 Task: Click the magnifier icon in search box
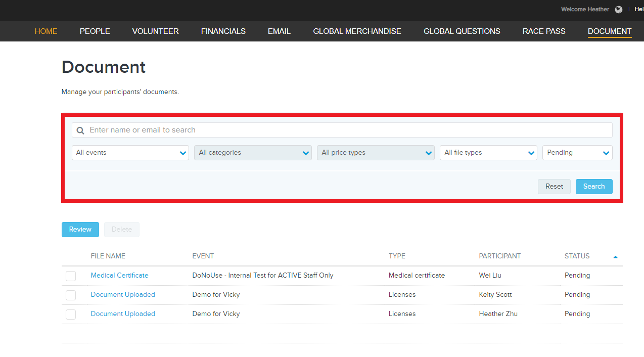pyautogui.click(x=80, y=130)
